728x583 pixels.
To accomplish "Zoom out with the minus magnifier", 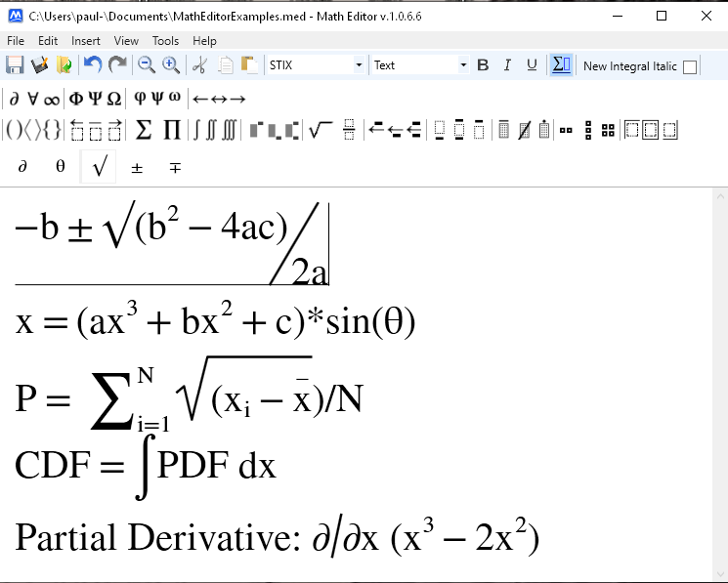I will 147,65.
